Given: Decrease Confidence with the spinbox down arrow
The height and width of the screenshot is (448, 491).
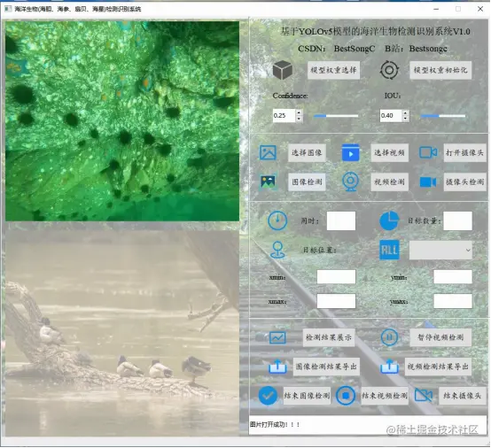Looking at the screenshot, I should tap(299, 119).
